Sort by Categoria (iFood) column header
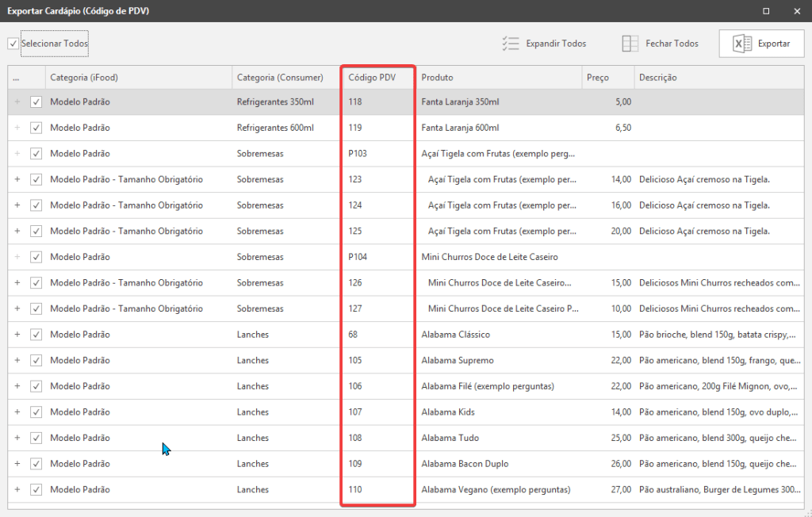This screenshot has width=812, height=517. tap(139, 77)
